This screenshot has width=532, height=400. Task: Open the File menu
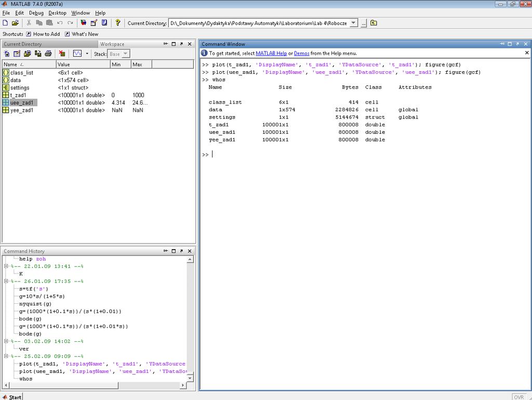6,13
